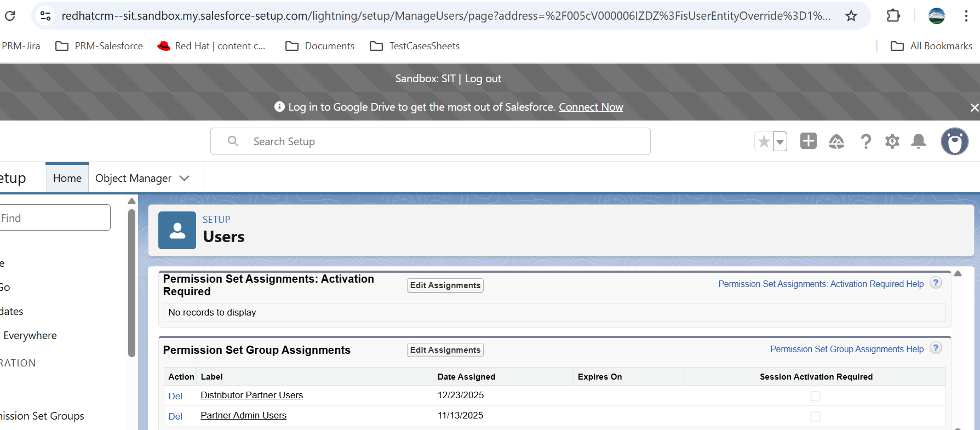Edit Assignments for Activation Required permission sets
This screenshot has height=430, width=980.
tap(445, 285)
